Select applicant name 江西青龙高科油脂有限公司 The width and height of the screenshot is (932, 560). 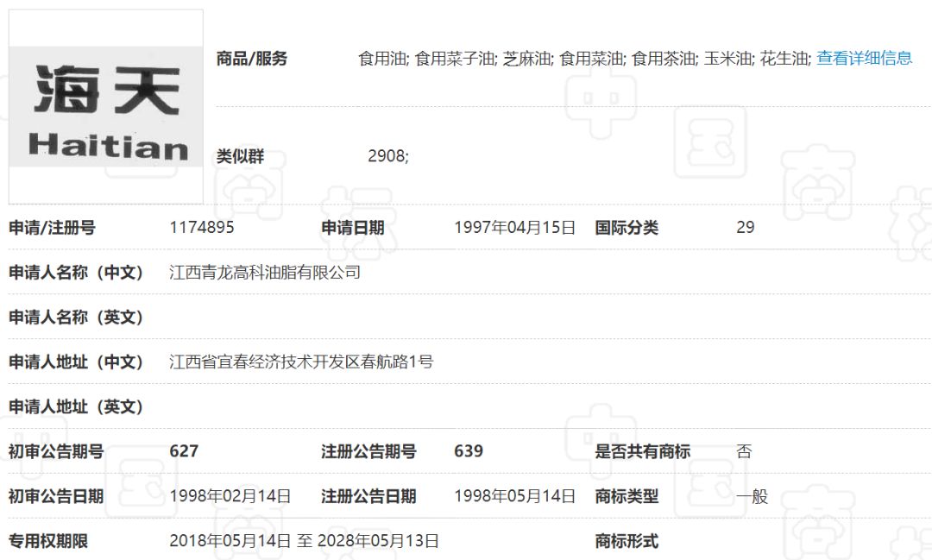coord(265,273)
